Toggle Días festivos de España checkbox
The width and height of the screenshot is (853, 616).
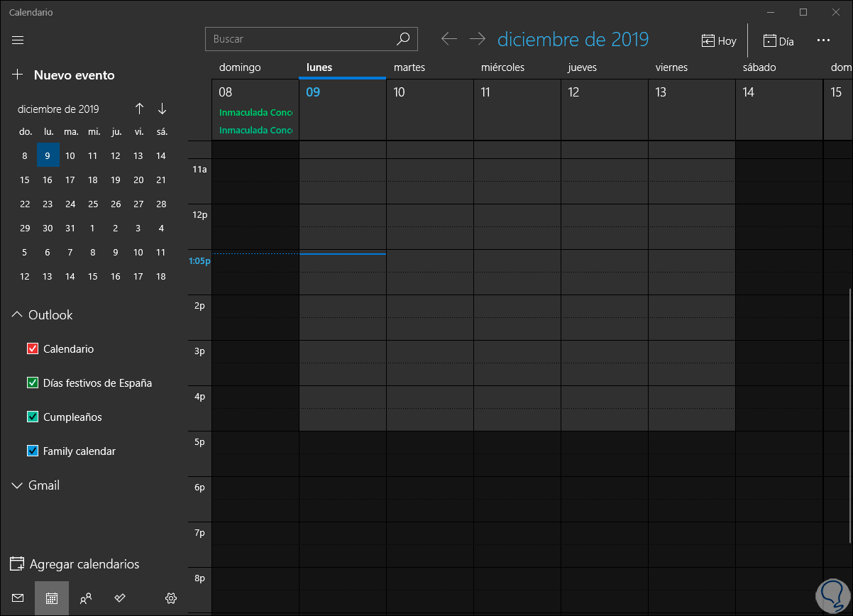(32, 383)
